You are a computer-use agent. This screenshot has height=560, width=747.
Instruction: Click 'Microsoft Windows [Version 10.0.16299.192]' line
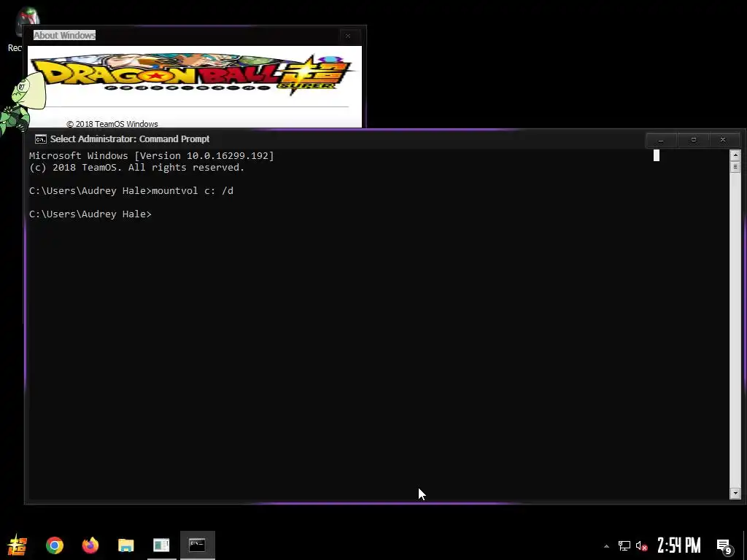coord(152,156)
